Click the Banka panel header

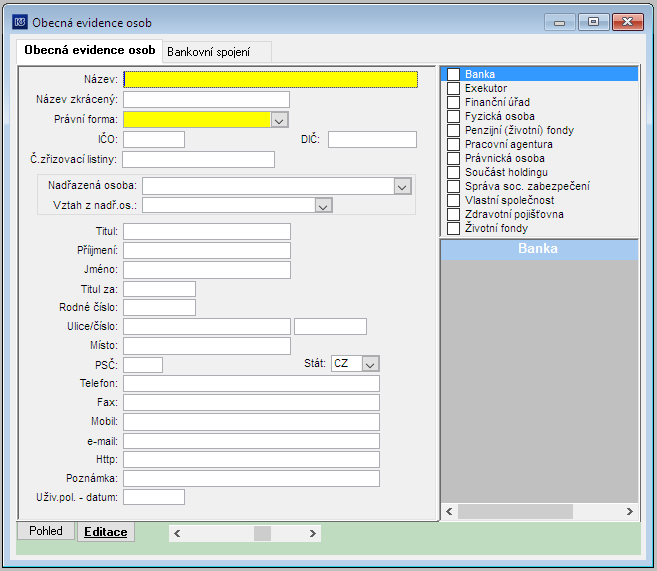point(539,249)
